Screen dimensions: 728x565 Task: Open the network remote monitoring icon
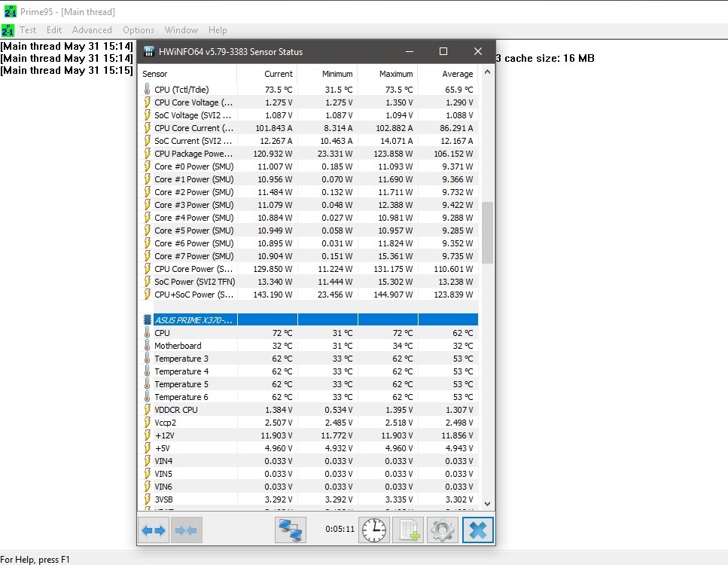(290, 530)
